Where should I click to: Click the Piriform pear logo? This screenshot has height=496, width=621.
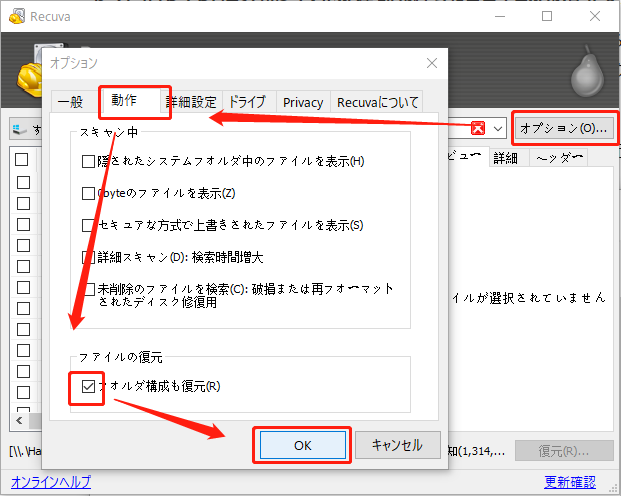click(587, 71)
